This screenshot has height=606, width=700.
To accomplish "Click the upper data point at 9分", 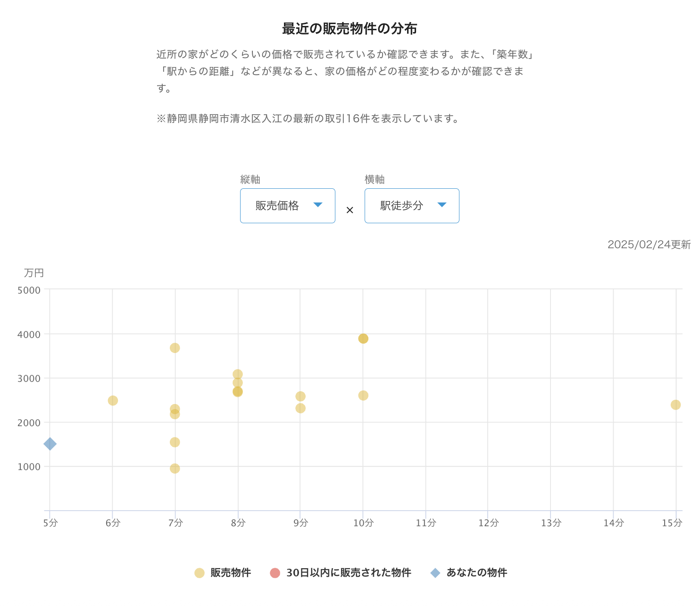I will 300,396.
